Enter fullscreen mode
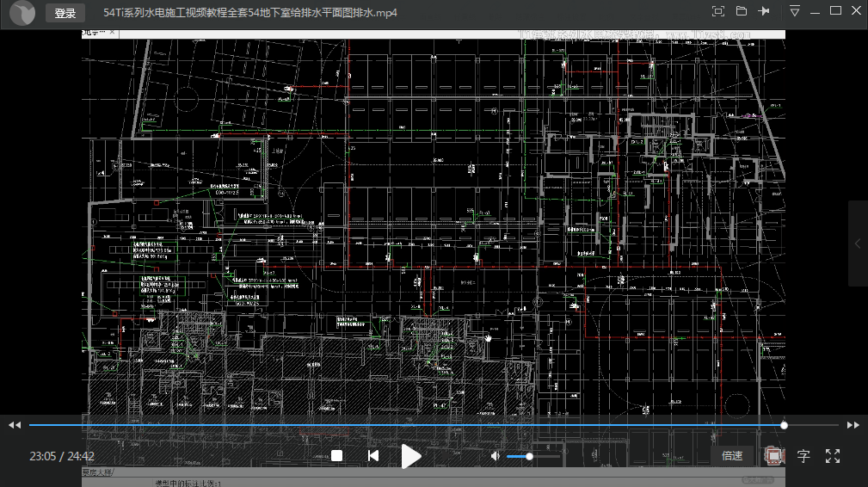Image resolution: width=868 pixels, height=487 pixels. coord(833,456)
